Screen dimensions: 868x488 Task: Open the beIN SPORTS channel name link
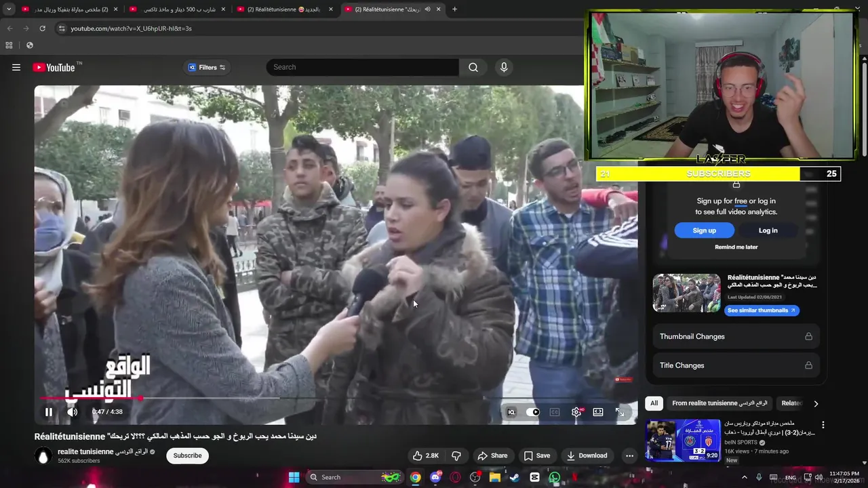click(x=741, y=443)
